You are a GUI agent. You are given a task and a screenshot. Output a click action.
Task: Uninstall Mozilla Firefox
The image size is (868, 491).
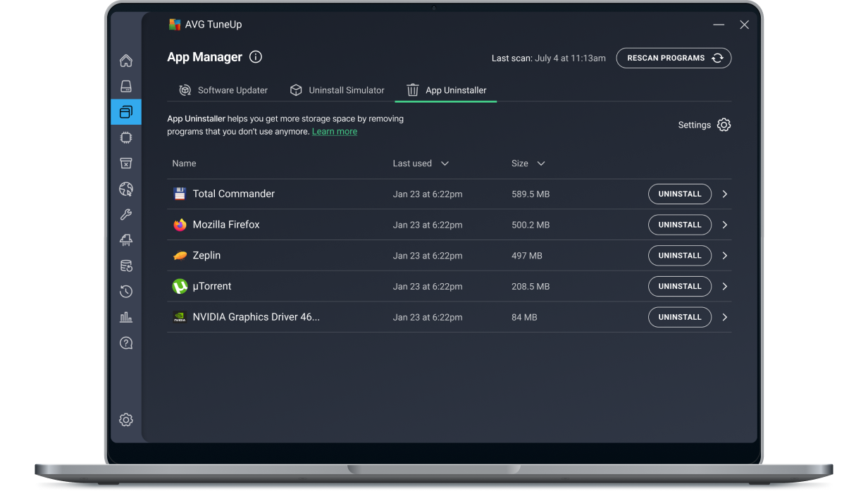[x=680, y=225]
